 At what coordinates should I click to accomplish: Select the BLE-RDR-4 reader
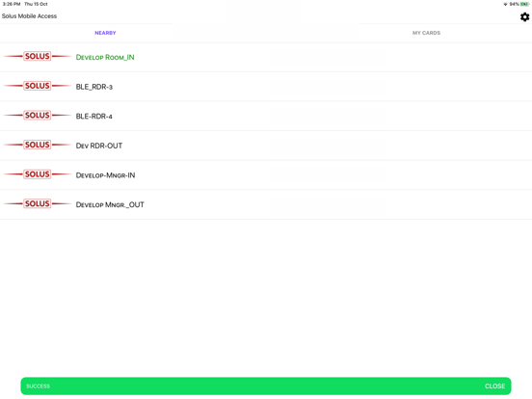pos(266,116)
